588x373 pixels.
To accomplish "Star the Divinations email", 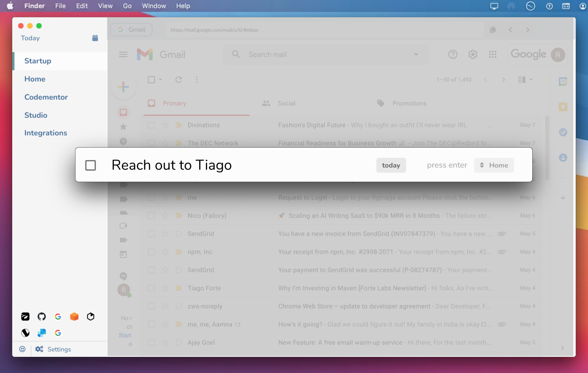I will tap(165, 125).
